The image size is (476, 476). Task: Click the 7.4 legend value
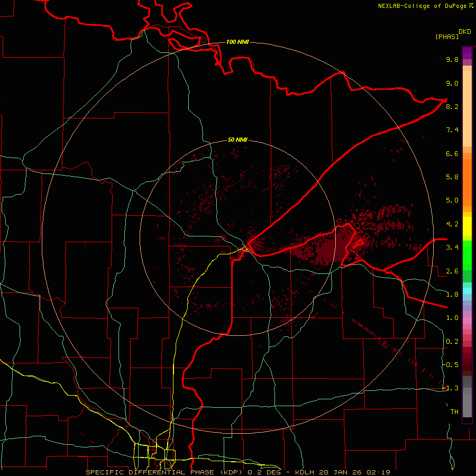452,130
